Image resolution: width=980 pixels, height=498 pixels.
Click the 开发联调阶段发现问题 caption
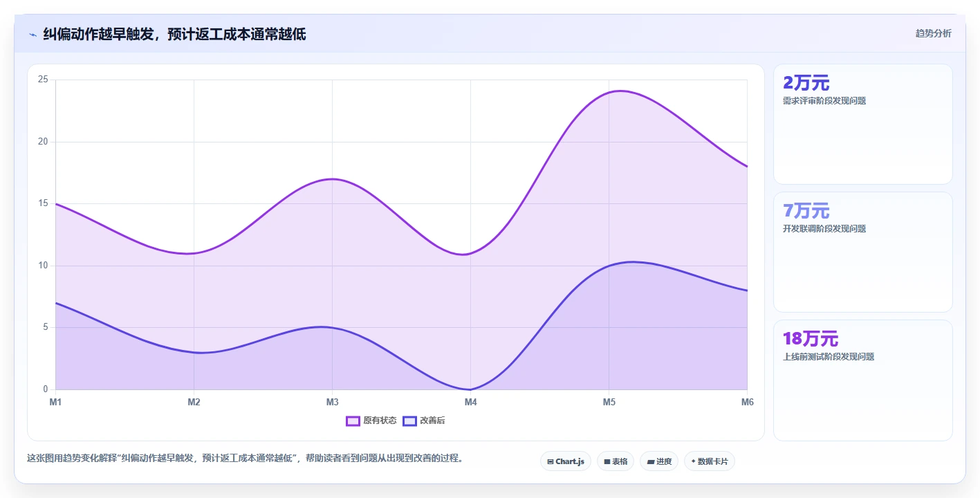(x=824, y=229)
